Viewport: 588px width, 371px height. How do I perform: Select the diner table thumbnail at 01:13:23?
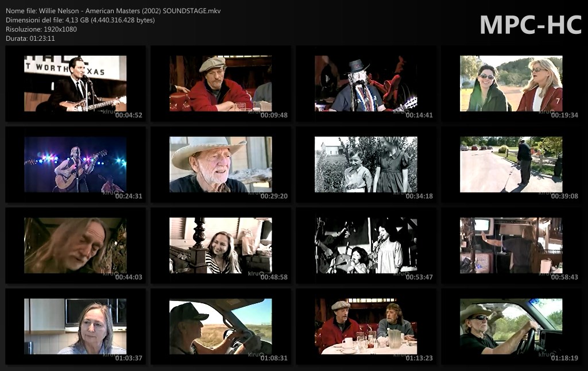click(x=366, y=326)
